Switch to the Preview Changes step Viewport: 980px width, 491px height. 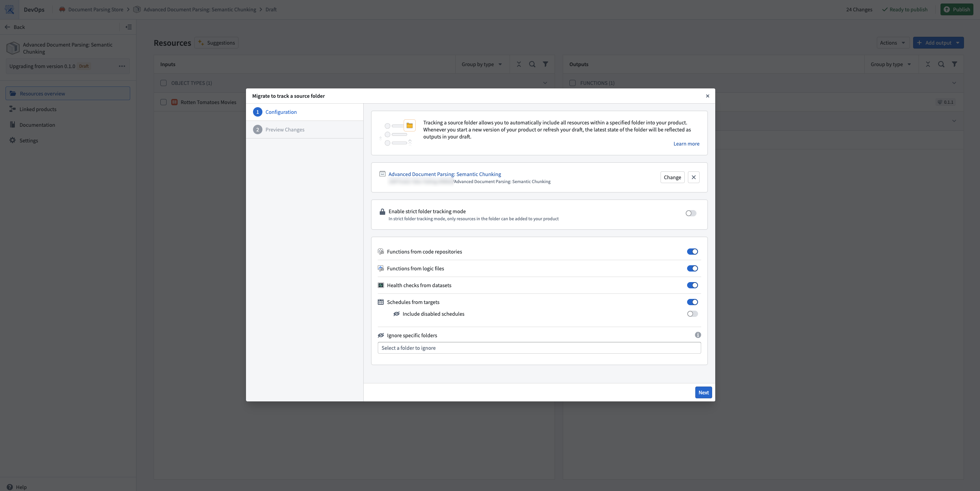(285, 129)
